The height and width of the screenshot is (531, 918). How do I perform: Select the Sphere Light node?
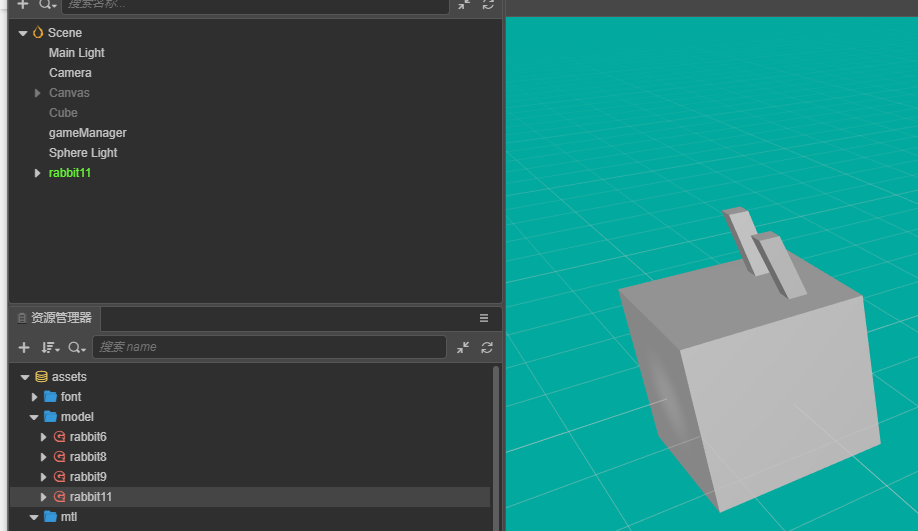click(x=83, y=153)
